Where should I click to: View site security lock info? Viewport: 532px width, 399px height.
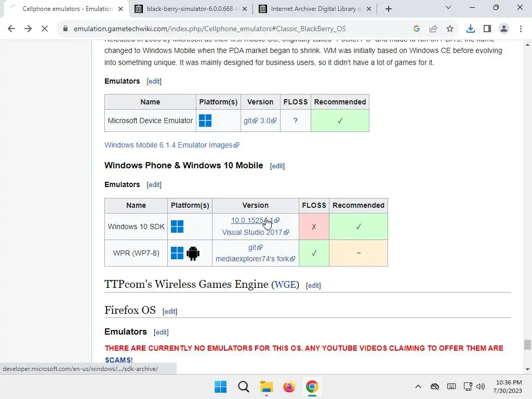click(x=65, y=29)
